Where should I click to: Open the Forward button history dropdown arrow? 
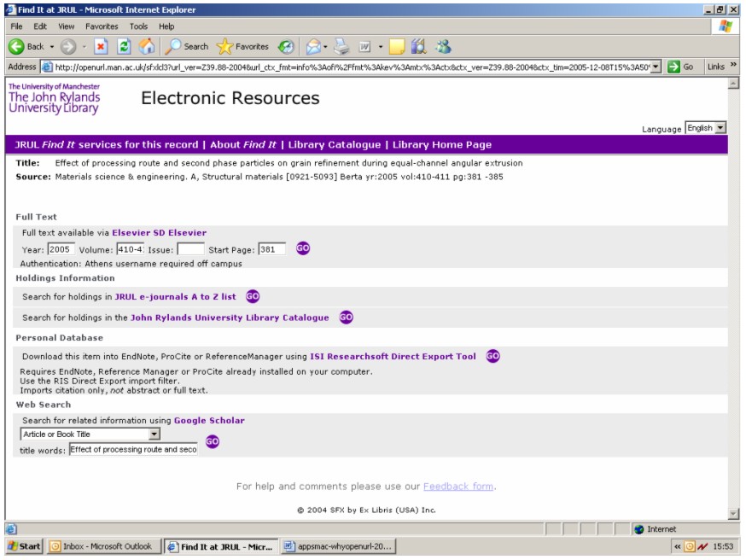point(85,47)
